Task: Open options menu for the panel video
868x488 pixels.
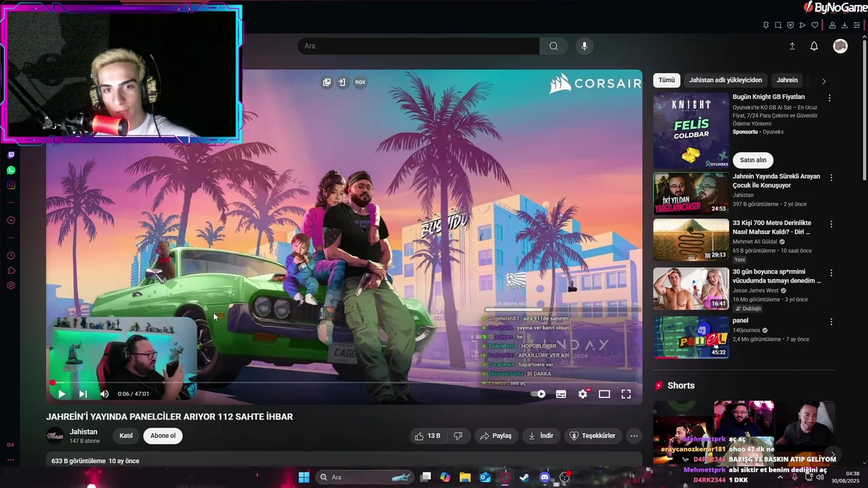Action: (831, 322)
